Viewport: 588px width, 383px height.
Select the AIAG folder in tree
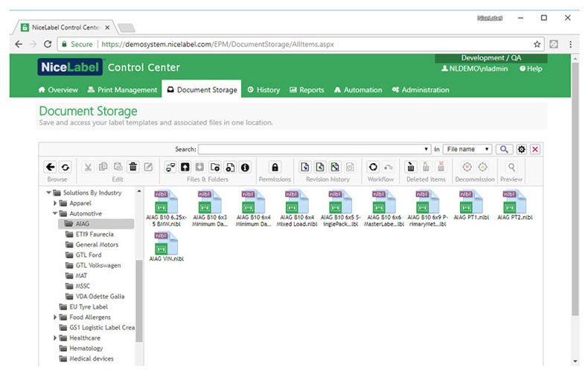(96, 224)
